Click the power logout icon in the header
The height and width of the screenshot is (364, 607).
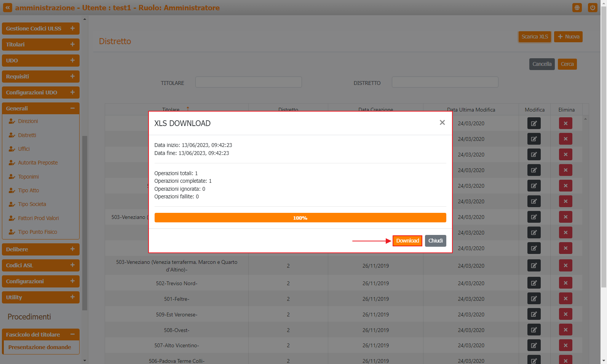click(x=593, y=8)
